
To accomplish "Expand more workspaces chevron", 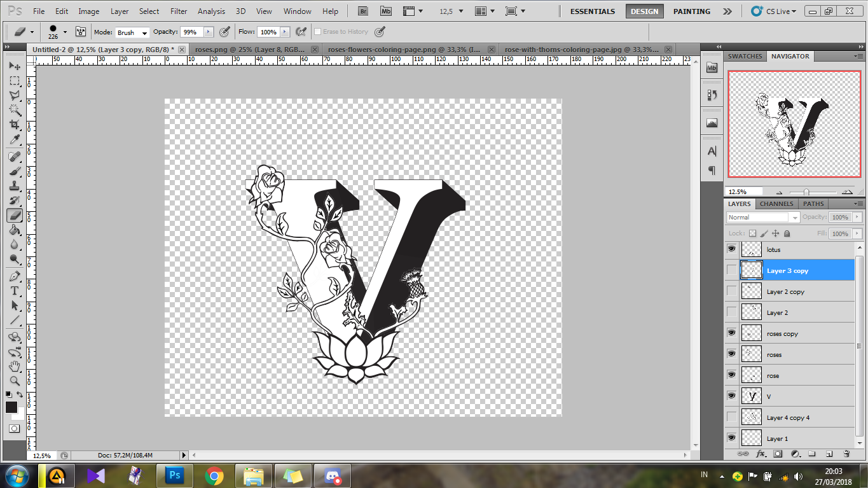I will [x=727, y=11].
